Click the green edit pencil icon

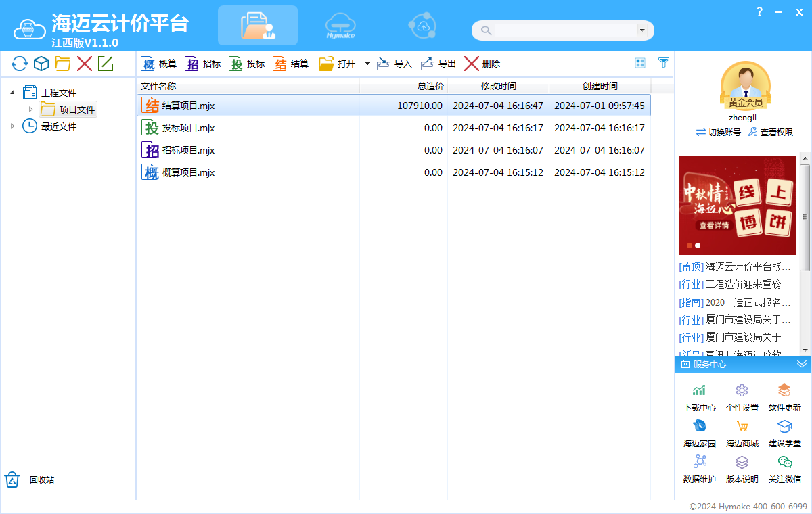point(106,64)
